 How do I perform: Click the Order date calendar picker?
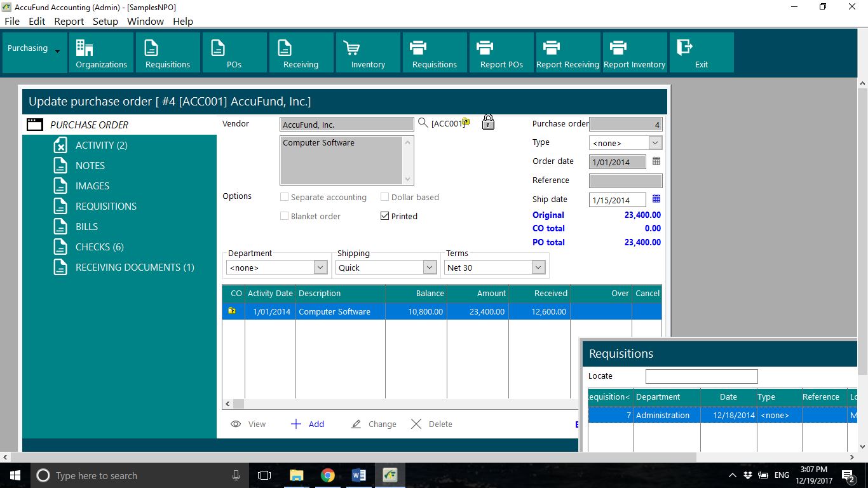pyautogui.click(x=656, y=161)
